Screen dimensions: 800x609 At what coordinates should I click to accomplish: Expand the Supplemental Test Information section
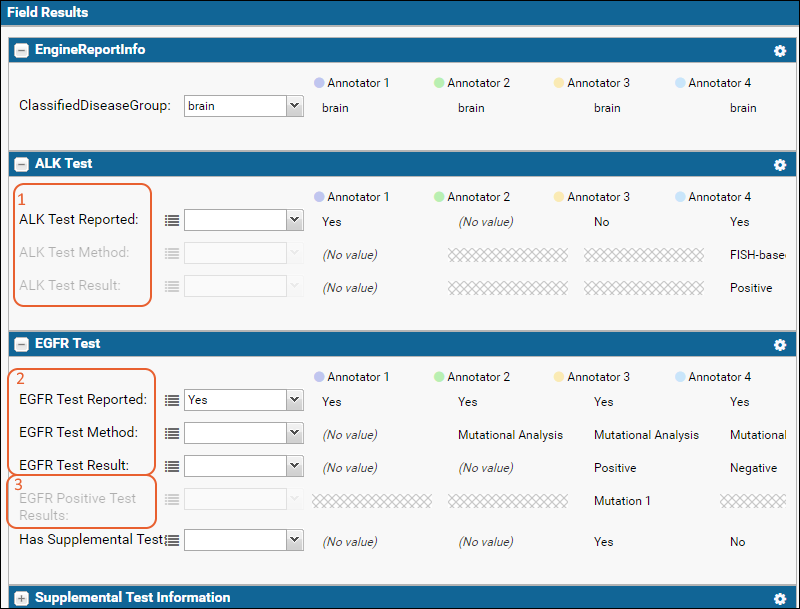(x=21, y=598)
